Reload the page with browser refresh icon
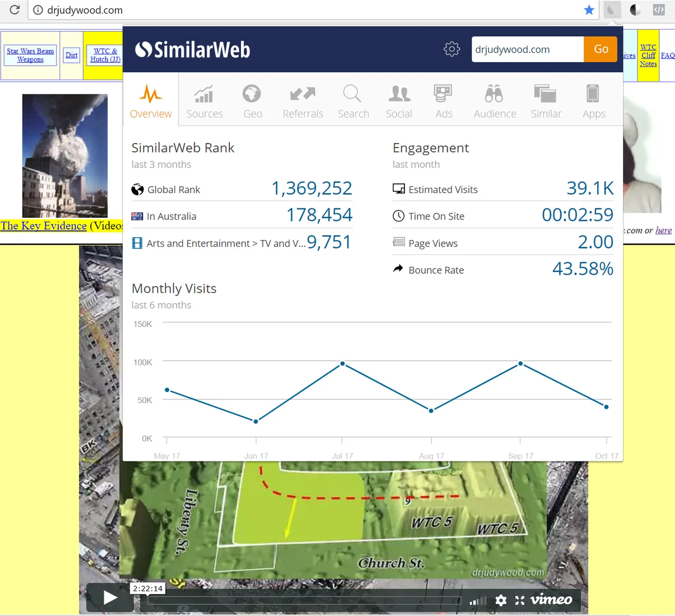This screenshot has width=675, height=616. [x=15, y=9]
